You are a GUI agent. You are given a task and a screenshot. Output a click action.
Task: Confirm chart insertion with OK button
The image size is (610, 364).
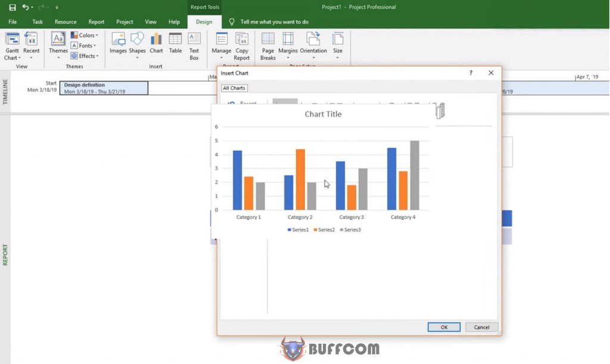click(x=444, y=326)
